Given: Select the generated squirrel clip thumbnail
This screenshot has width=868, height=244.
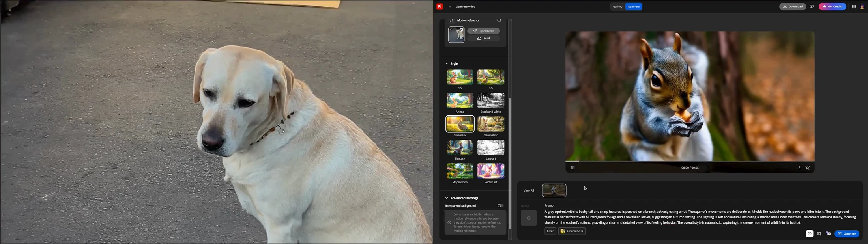Looking at the screenshot, I should click(x=554, y=190).
